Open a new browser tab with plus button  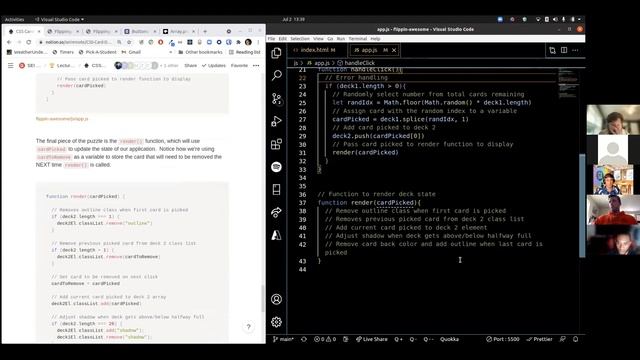click(205, 31)
